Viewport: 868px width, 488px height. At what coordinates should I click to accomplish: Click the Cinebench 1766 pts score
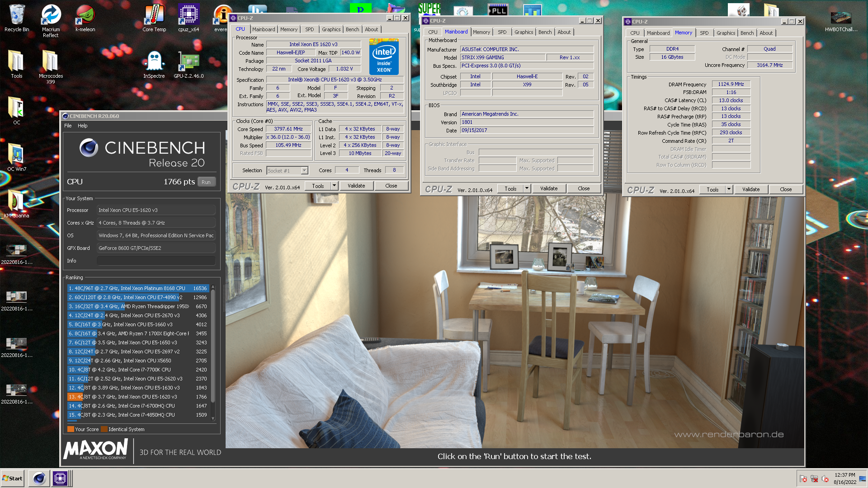point(179,182)
